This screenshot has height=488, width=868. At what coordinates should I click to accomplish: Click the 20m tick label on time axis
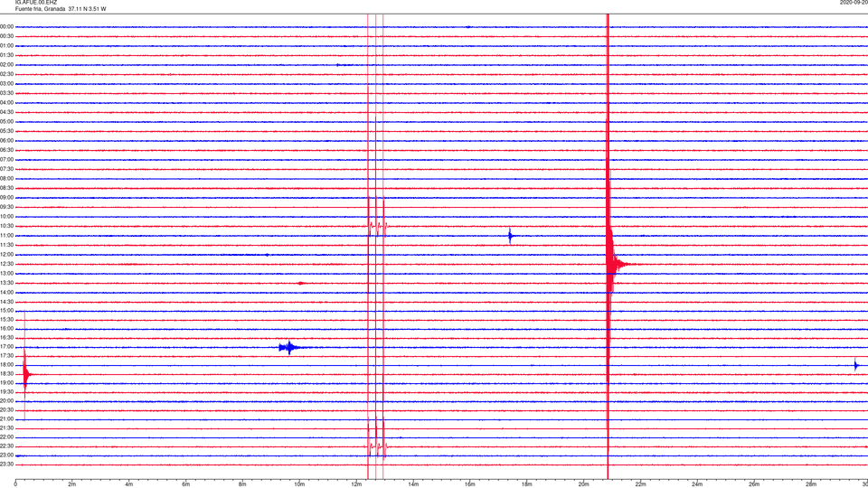tap(583, 484)
